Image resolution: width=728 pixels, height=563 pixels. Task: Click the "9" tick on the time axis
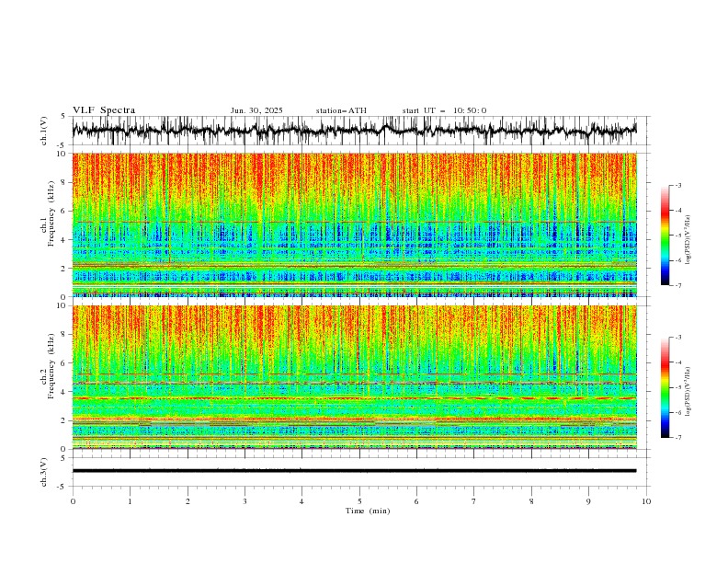tap(588, 501)
